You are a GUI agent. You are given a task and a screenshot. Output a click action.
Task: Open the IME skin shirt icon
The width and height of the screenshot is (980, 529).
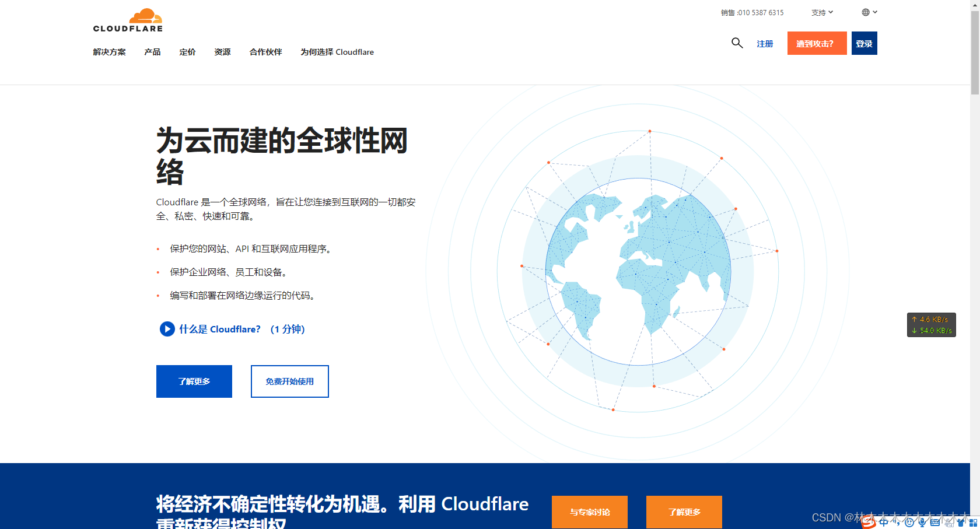[x=961, y=522]
